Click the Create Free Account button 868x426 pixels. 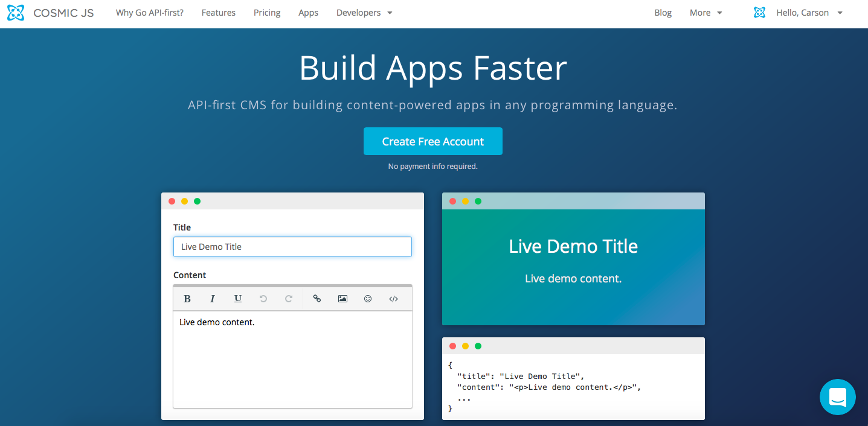point(432,141)
